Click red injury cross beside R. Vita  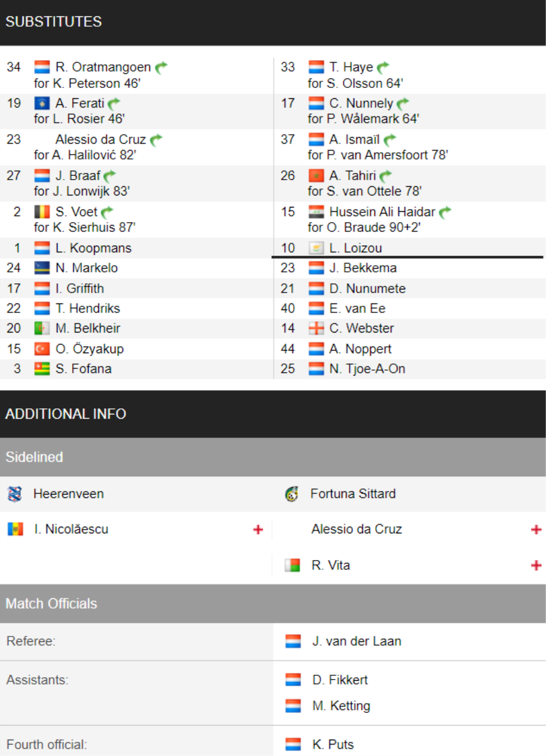tap(536, 565)
